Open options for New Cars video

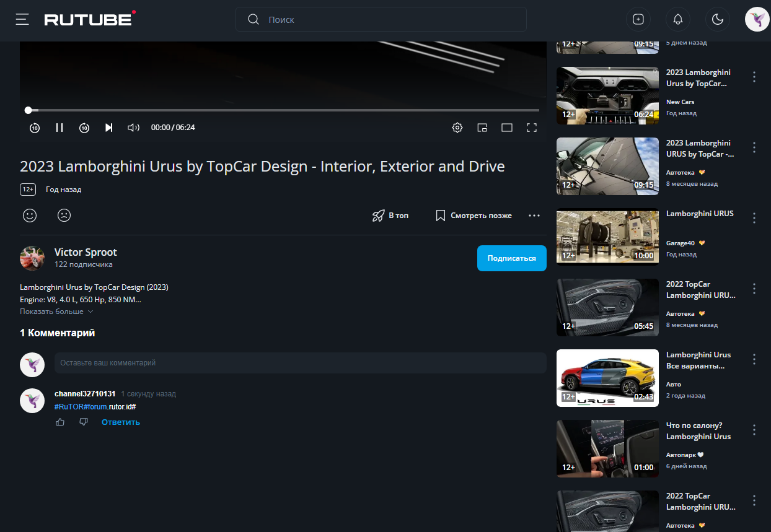pyautogui.click(x=754, y=77)
